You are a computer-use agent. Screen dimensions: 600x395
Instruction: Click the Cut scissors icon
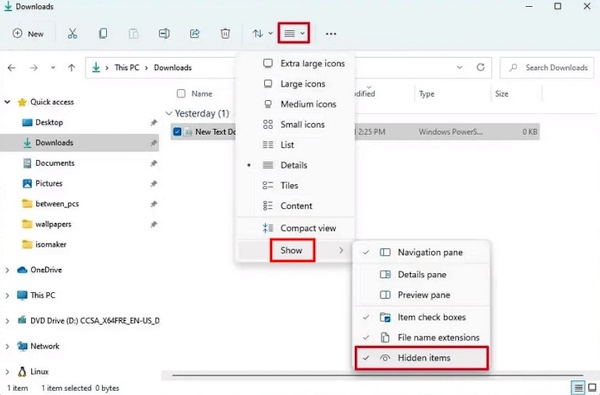(72, 34)
